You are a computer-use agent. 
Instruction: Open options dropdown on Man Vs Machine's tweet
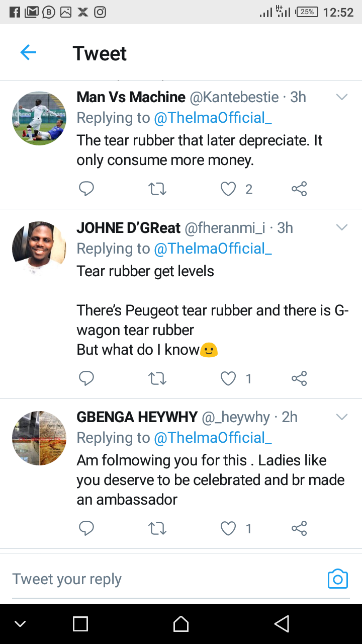point(342,97)
